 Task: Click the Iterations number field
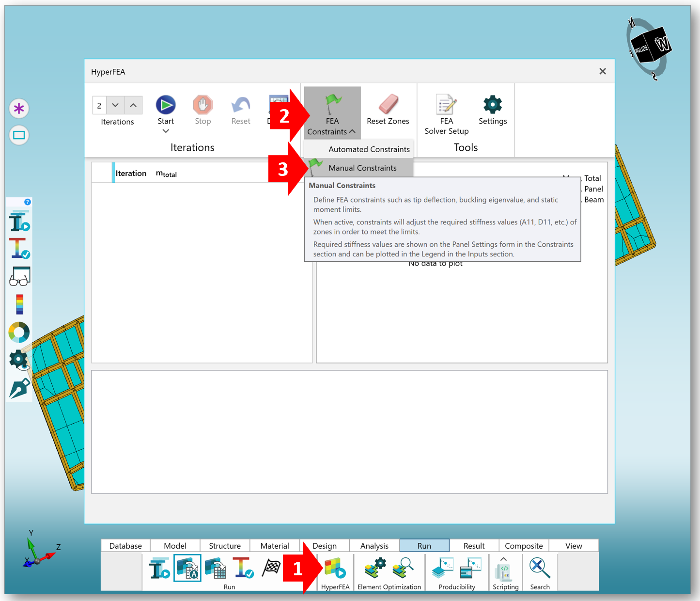(x=99, y=105)
